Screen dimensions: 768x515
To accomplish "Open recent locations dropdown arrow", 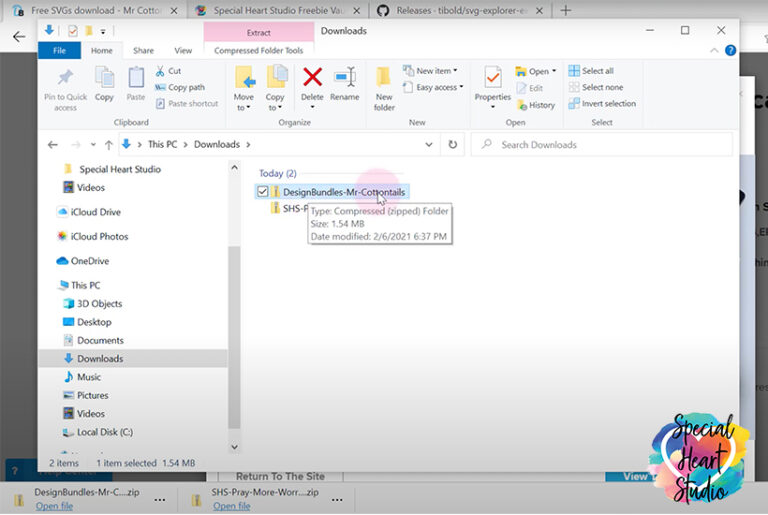I will pyautogui.click(x=93, y=145).
